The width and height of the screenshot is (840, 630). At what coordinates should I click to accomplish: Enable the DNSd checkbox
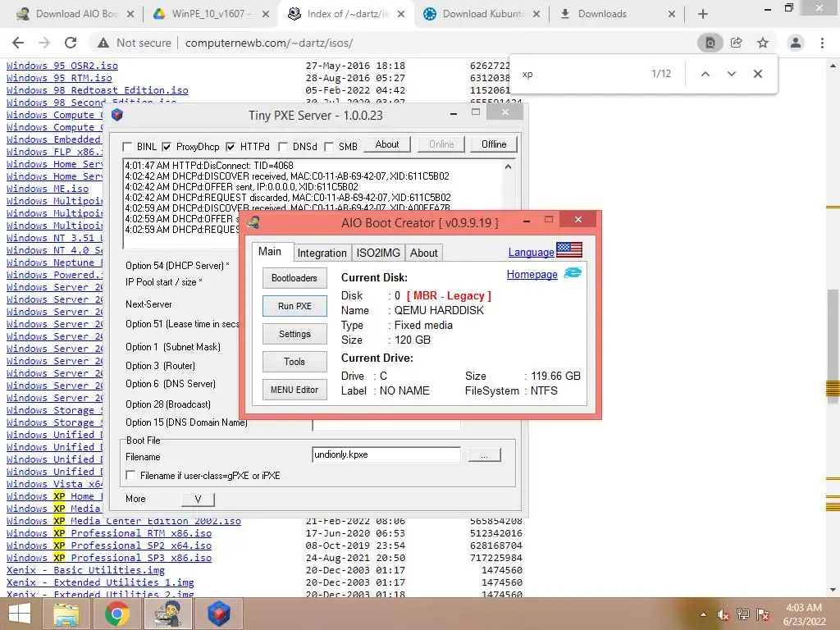click(x=283, y=147)
